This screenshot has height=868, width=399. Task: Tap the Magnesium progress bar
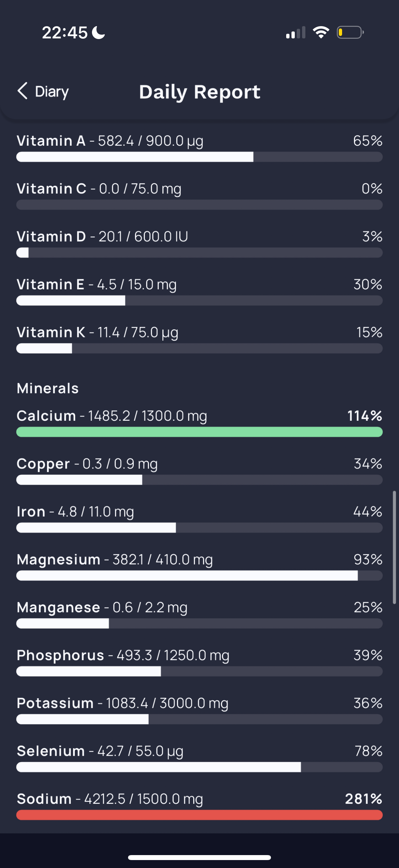pyautogui.click(x=199, y=575)
